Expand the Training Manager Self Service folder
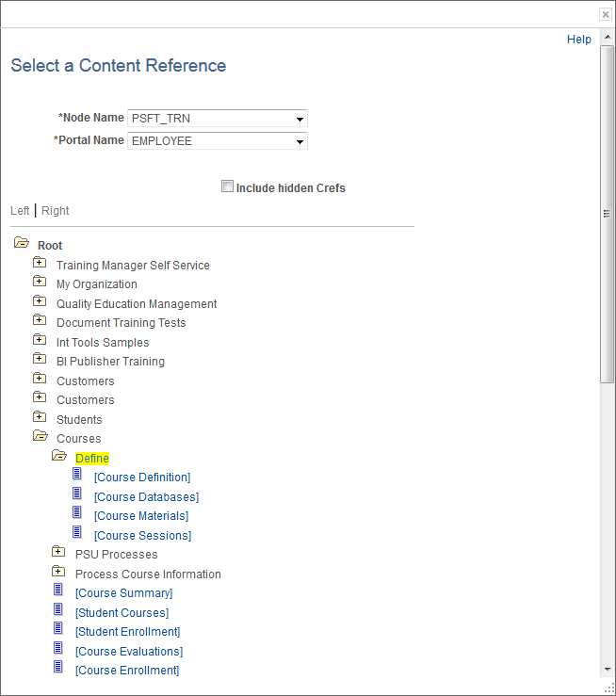The height and width of the screenshot is (696, 616). point(40,263)
